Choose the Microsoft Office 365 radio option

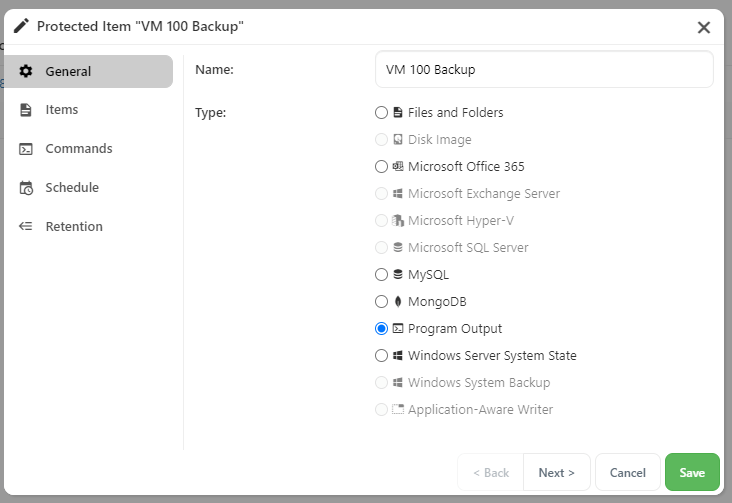[x=381, y=166]
